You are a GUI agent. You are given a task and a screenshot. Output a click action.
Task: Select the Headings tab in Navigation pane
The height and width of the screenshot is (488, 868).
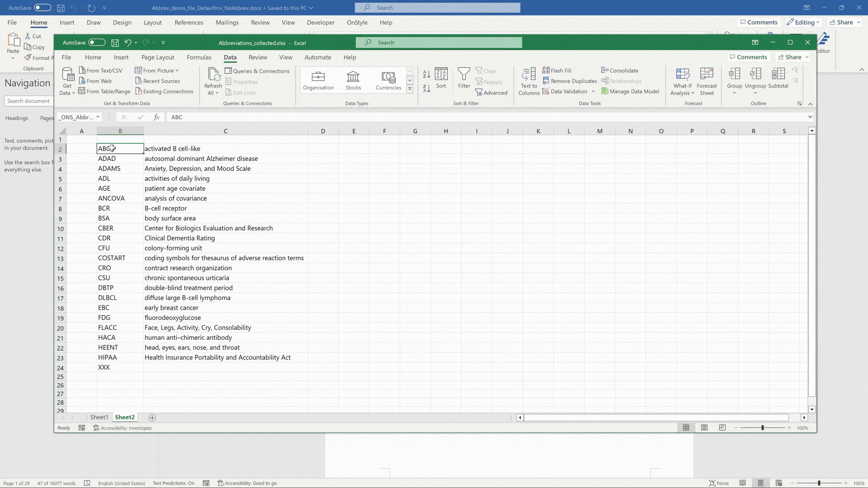pyautogui.click(x=17, y=118)
